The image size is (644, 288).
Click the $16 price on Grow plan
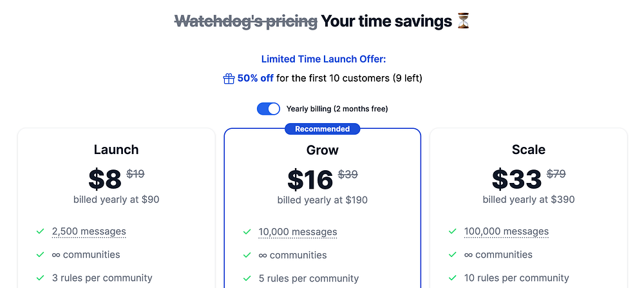pyautogui.click(x=310, y=180)
